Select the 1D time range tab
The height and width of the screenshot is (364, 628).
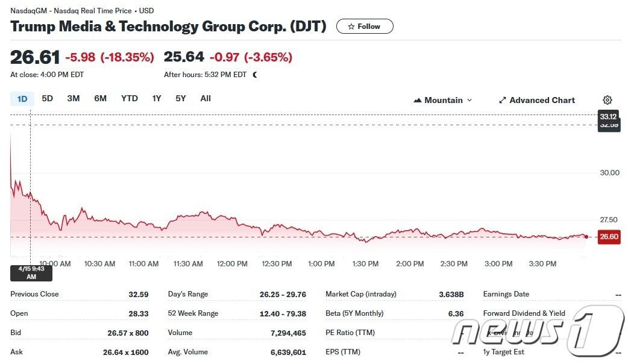(22, 99)
